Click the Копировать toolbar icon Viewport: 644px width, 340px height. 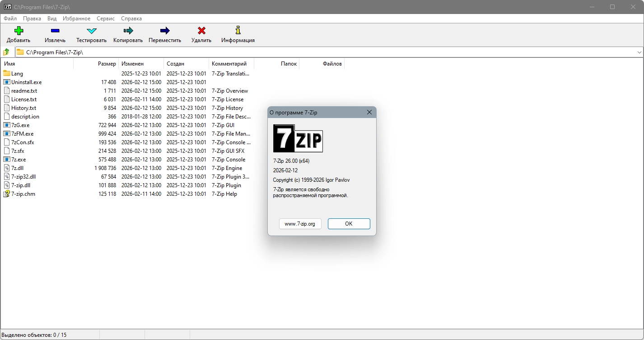(128, 31)
